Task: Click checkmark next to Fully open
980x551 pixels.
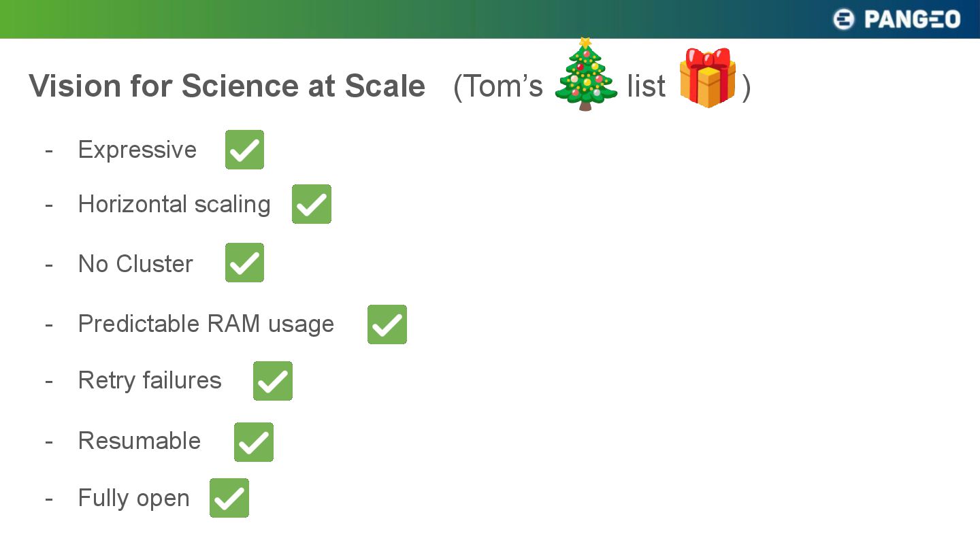Action: tap(229, 498)
